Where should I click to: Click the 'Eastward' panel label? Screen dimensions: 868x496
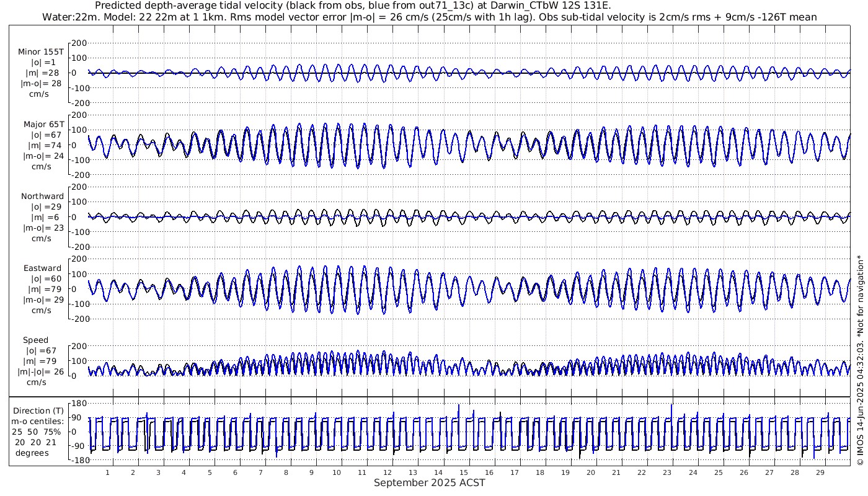[43, 268]
